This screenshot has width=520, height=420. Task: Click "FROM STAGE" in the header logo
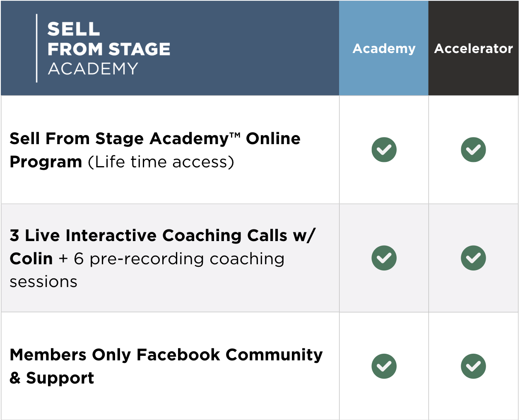coord(109,49)
